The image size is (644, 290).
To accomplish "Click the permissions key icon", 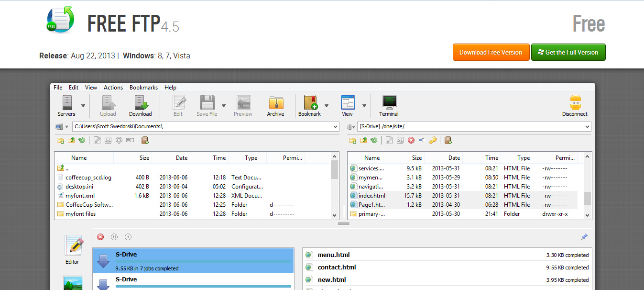I will [433, 141].
